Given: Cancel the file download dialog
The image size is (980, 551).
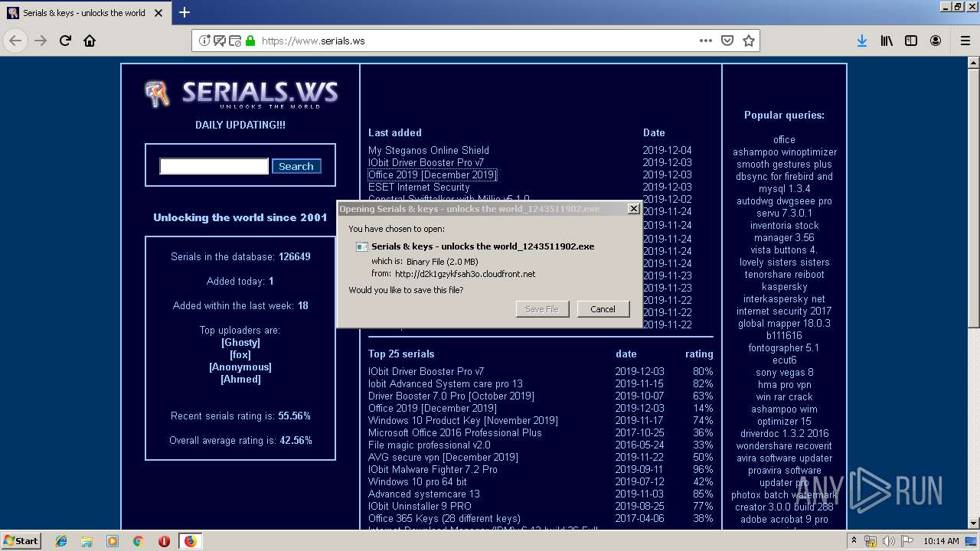Looking at the screenshot, I should [603, 309].
